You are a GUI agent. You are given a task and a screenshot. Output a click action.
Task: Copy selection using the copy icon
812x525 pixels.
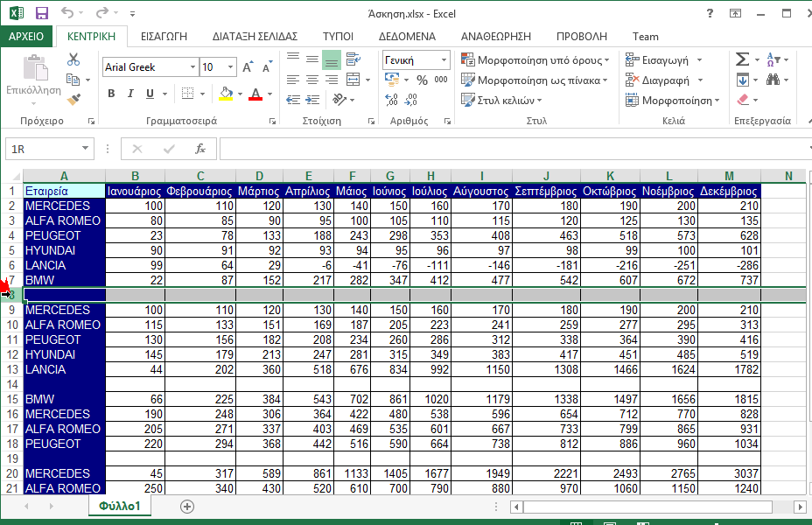[x=73, y=80]
